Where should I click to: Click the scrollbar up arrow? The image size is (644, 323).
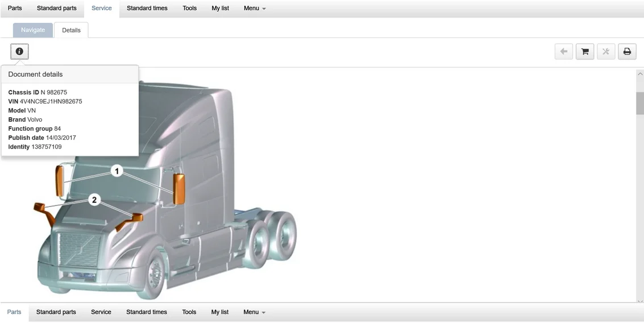[x=639, y=74]
